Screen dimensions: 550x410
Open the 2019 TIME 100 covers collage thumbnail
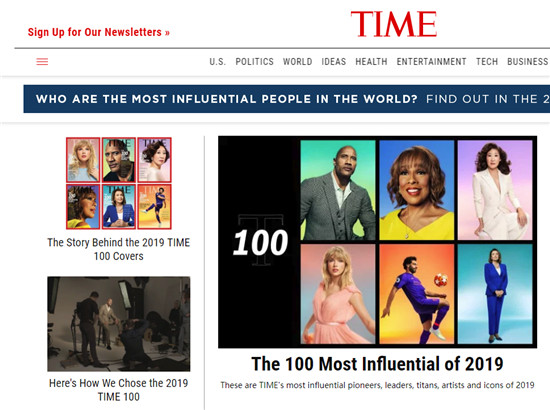[119, 183]
